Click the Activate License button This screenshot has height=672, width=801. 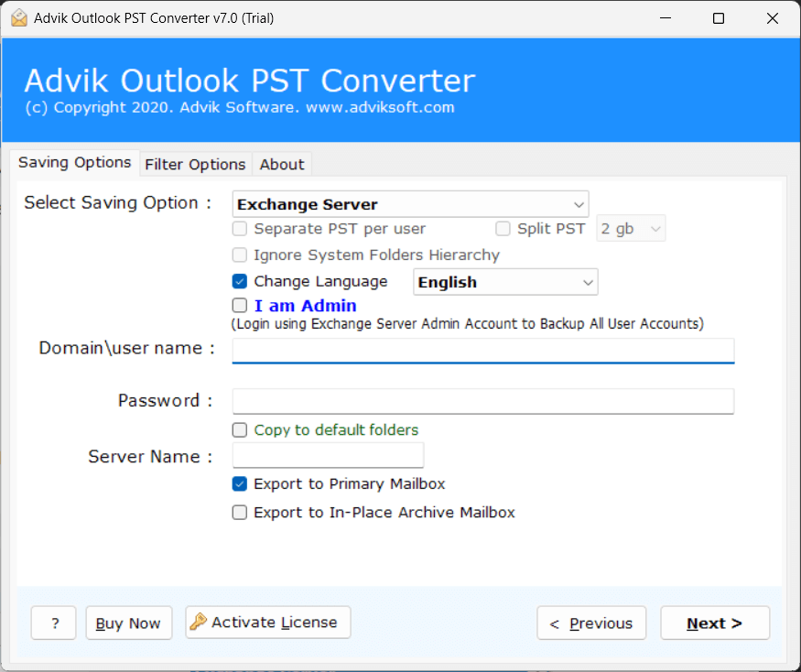268,622
